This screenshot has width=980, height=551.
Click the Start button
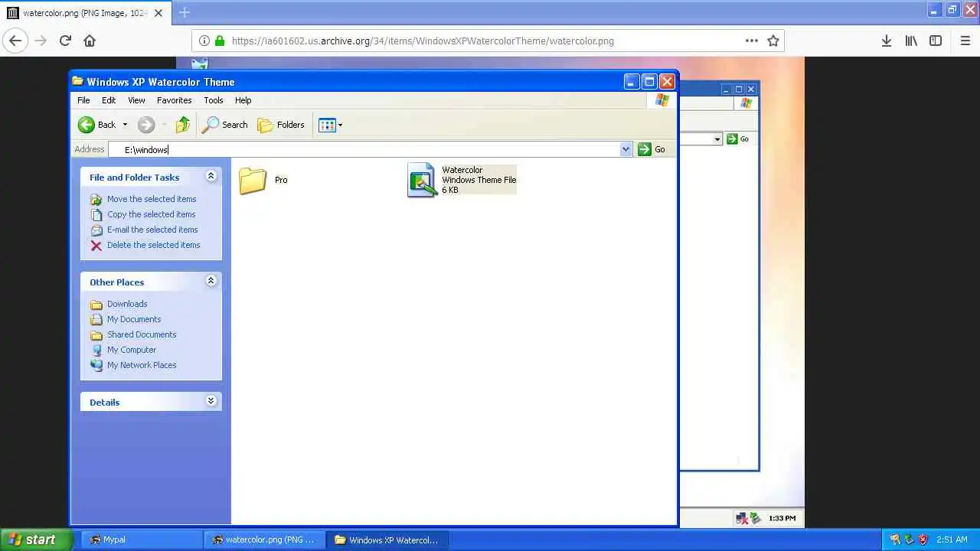35,540
